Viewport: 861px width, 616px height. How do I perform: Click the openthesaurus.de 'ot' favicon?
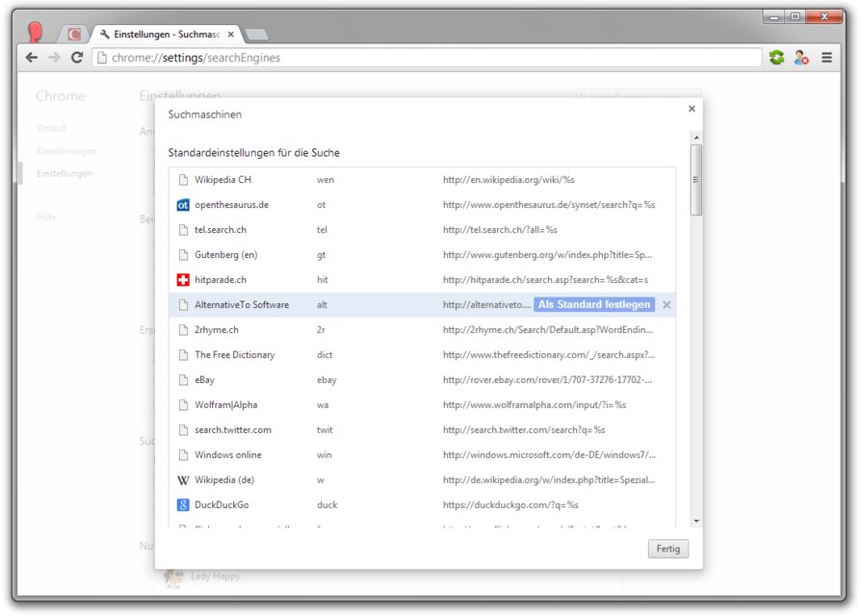pyautogui.click(x=183, y=205)
